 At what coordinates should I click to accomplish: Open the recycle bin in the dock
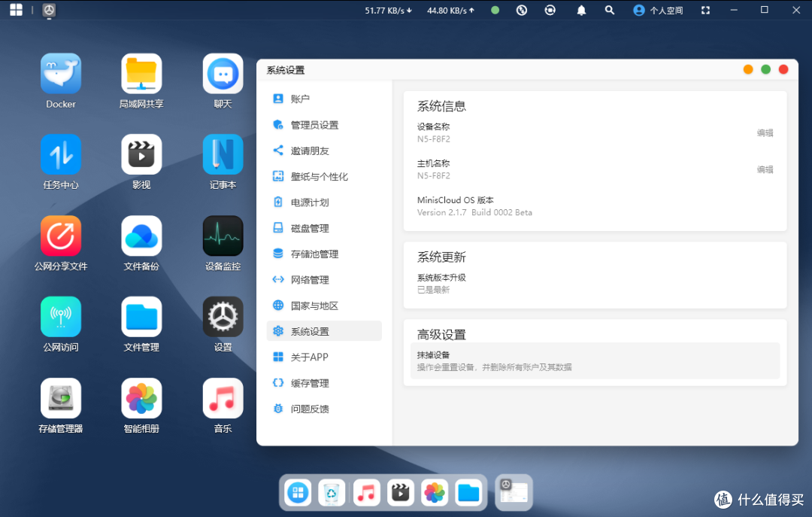332,493
